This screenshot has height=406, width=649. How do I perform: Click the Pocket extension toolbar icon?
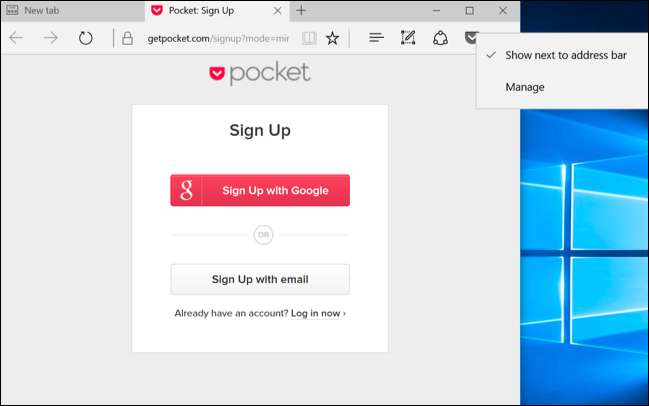(471, 38)
